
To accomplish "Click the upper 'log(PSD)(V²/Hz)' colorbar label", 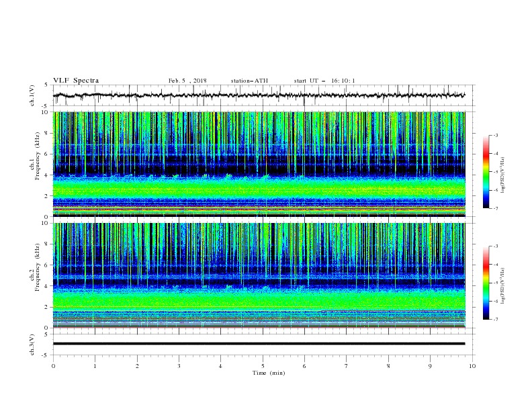I will point(503,175).
